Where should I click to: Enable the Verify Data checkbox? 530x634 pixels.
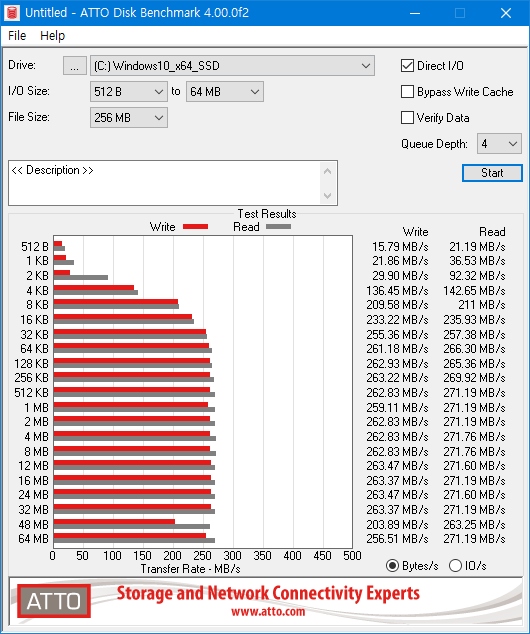click(407, 118)
